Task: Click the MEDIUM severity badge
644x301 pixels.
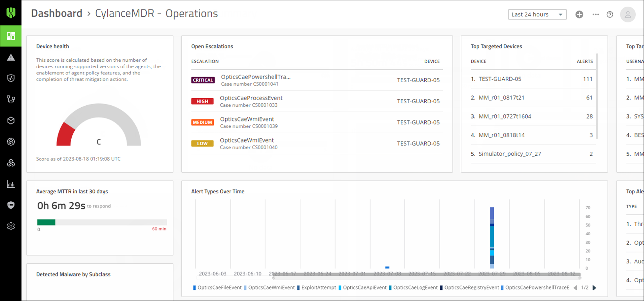Action: (x=202, y=122)
